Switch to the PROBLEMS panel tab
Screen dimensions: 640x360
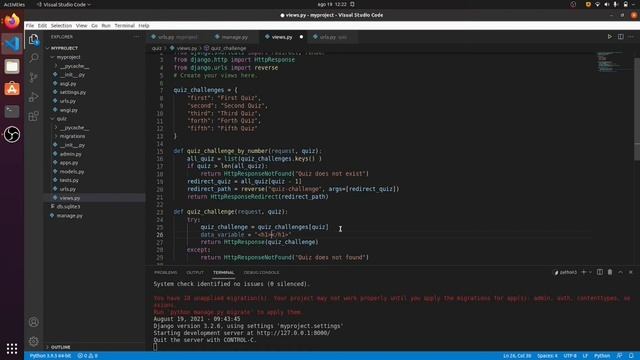point(165,272)
